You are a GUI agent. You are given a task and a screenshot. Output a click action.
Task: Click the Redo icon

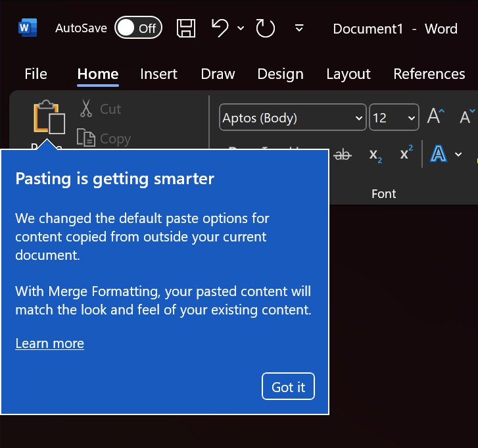pyautogui.click(x=265, y=28)
